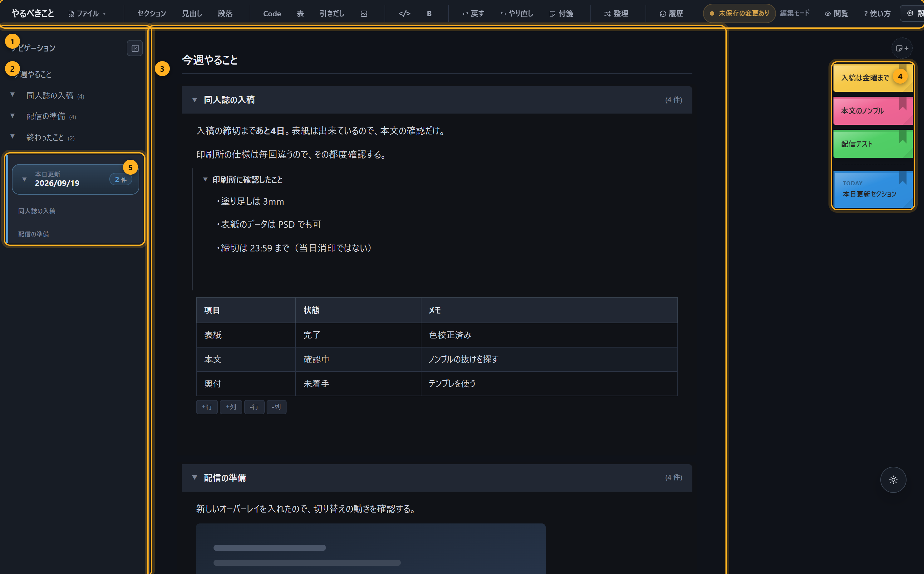Collapse 配信の準備 in navigation tree
The width and height of the screenshot is (924, 574).
click(12, 116)
